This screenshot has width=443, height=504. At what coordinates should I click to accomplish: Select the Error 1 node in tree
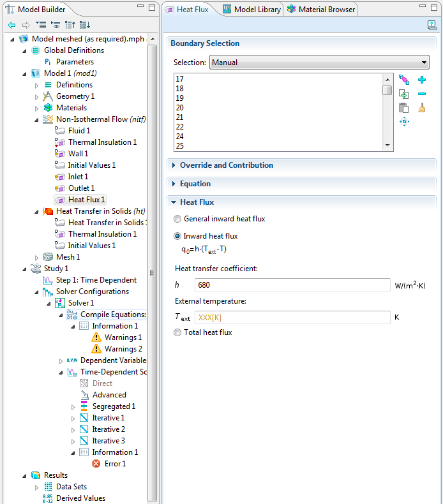pyautogui.click(x=115, y=464)
